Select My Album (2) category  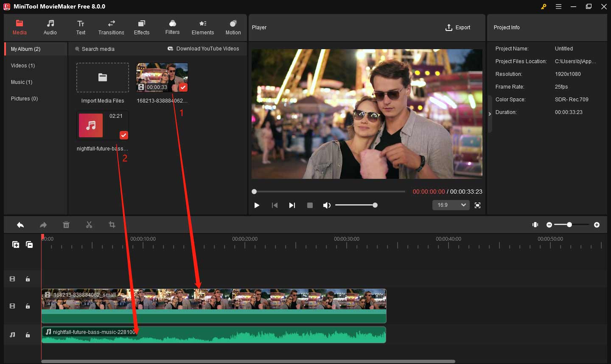36,49
